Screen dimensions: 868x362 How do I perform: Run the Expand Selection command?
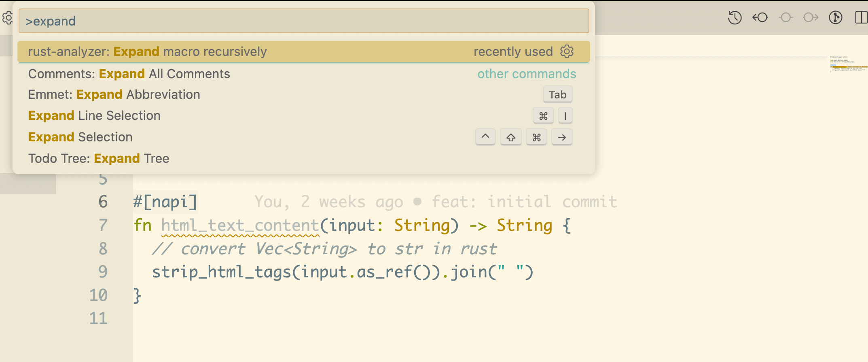[x=304, y=137]
